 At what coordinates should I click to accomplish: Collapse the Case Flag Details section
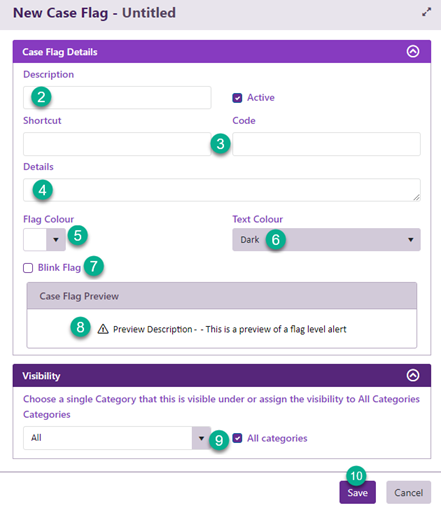[413, 51]
